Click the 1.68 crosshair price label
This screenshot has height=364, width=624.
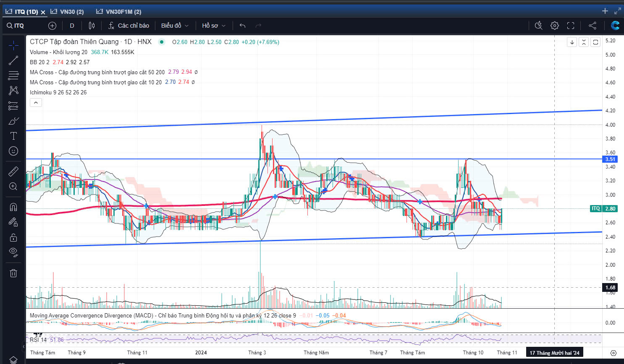(610, 287)
